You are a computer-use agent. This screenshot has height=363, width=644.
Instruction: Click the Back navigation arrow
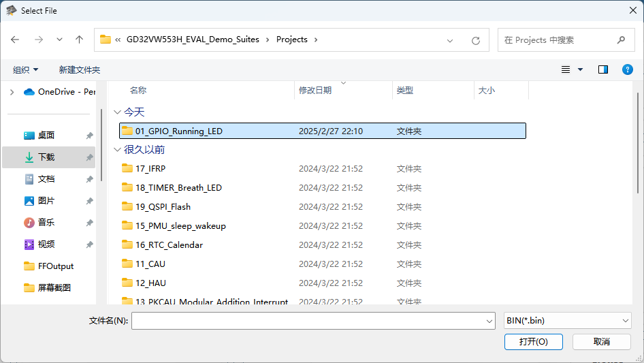(x=15, y=40)
